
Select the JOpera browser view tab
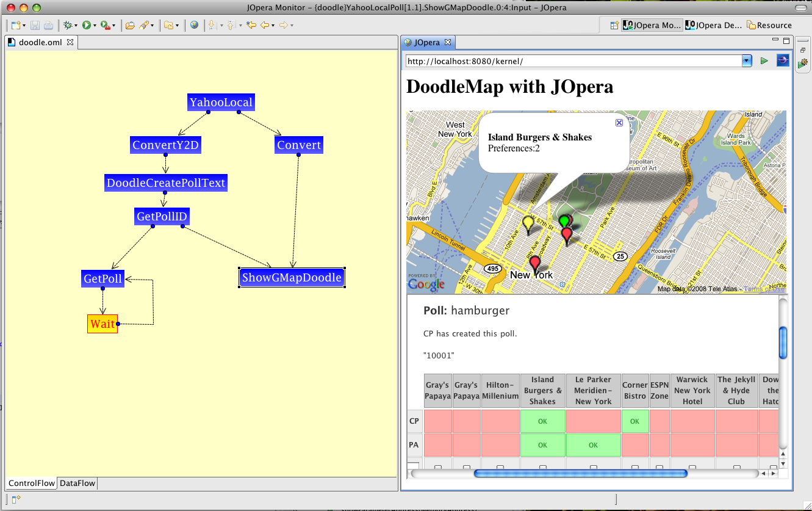pyautogui.click(x=427, y=42)
